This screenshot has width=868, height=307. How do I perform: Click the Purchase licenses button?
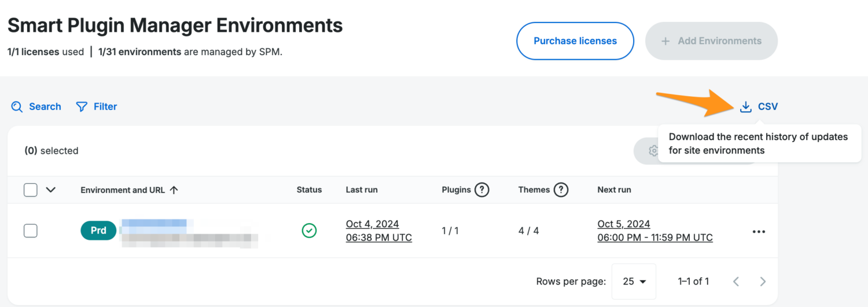575,41
